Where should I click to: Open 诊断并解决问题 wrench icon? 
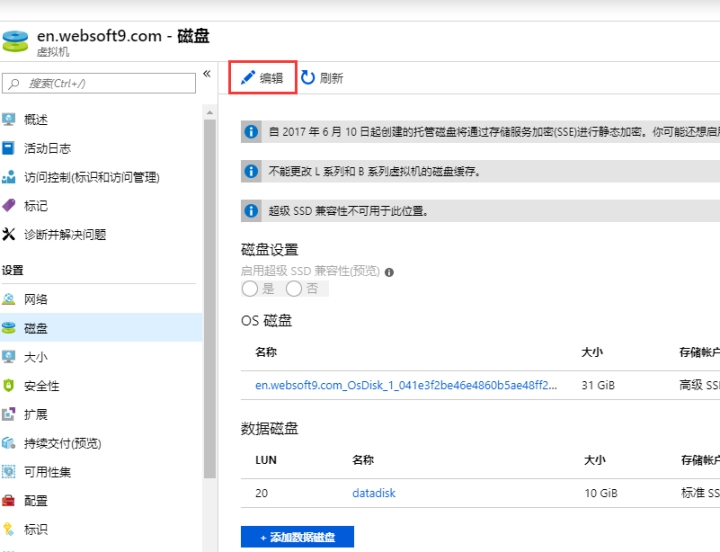click(9, 235)
